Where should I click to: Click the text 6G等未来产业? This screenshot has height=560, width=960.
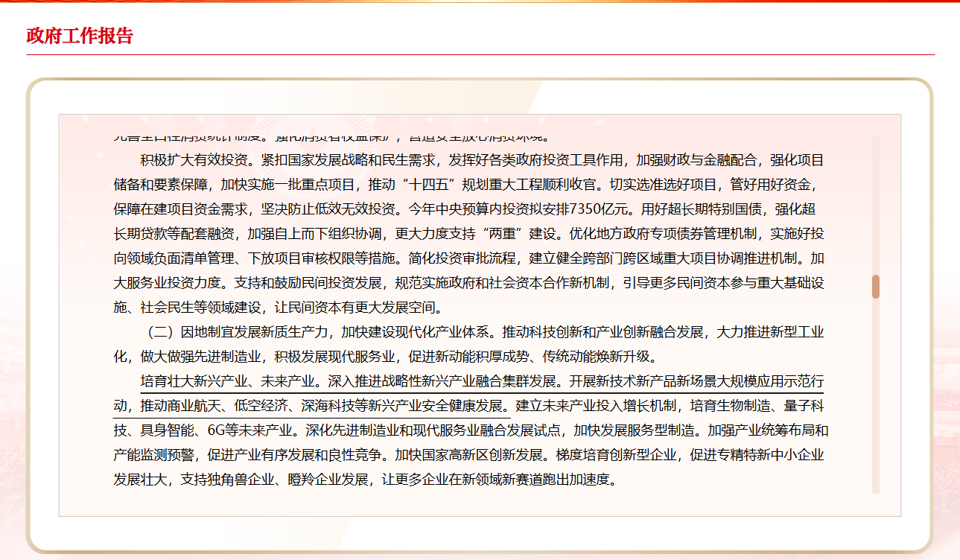[x=245, y=430]
